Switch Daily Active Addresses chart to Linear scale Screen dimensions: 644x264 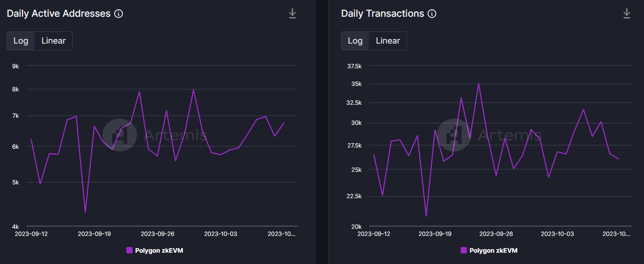tap(53, 41)
